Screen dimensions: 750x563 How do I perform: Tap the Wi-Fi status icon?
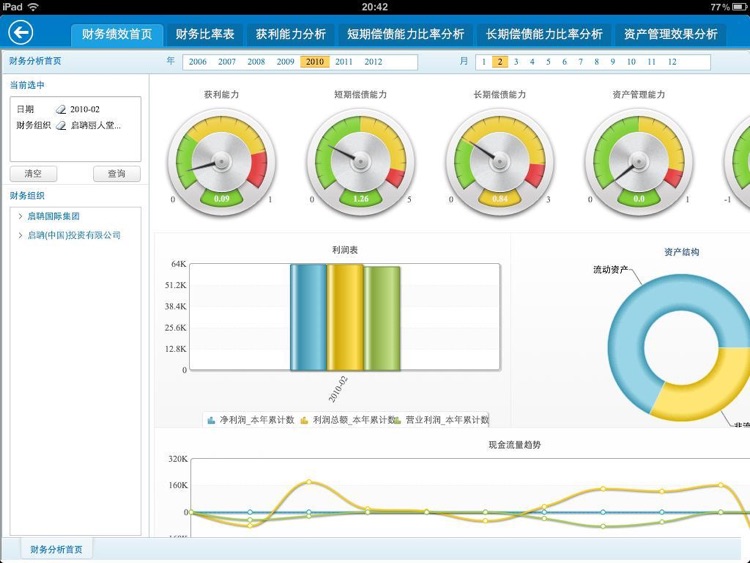click(33, 7)
